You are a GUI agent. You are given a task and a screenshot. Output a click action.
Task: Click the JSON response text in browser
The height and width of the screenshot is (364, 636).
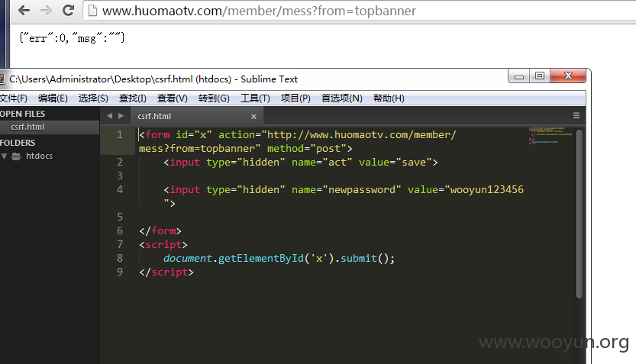[72, 38]
